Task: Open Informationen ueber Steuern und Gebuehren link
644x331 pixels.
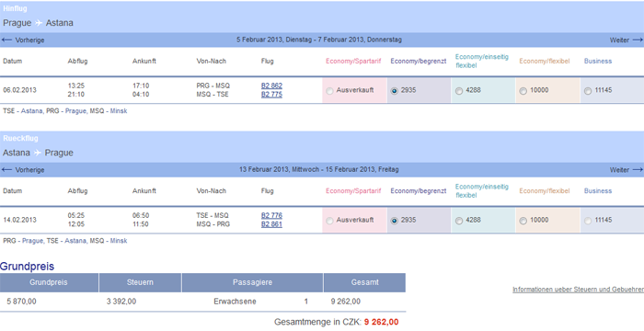Action: tap(578, 290)
